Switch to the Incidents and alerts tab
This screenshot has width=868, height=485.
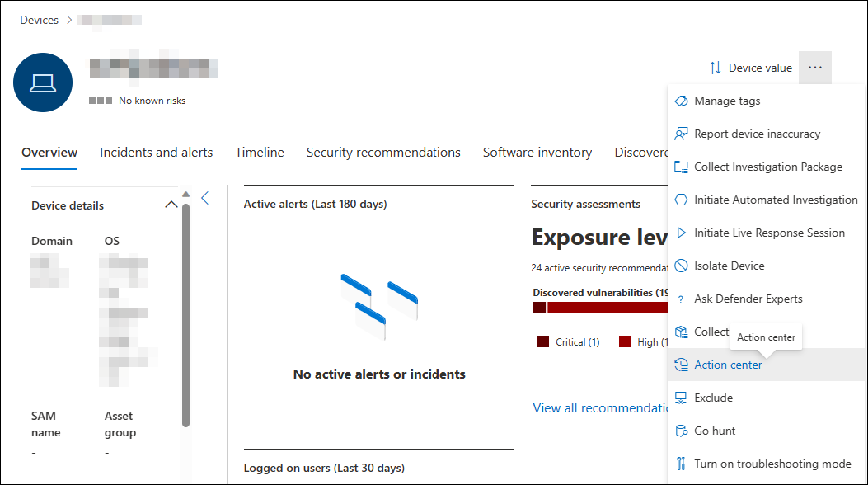(x=156, y=153)
